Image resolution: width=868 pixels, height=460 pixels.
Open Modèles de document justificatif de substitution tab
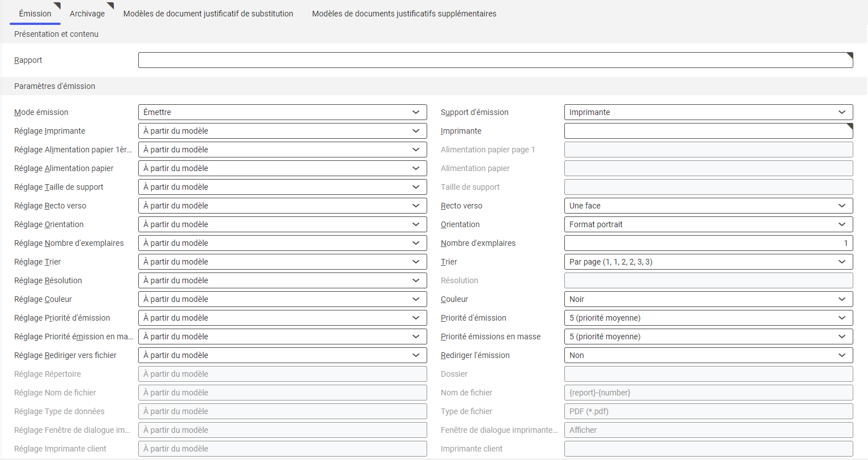tap(209, 14)
